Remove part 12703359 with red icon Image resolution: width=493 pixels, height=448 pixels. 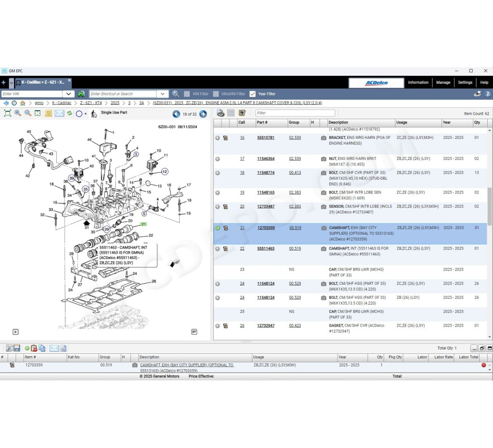(x=484, y=365)
